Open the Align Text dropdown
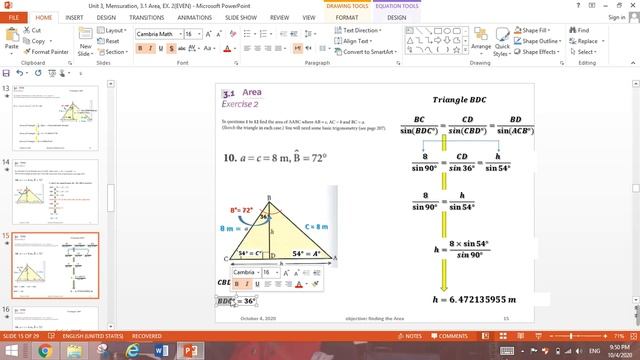640x360 pixels. point(353,41)
